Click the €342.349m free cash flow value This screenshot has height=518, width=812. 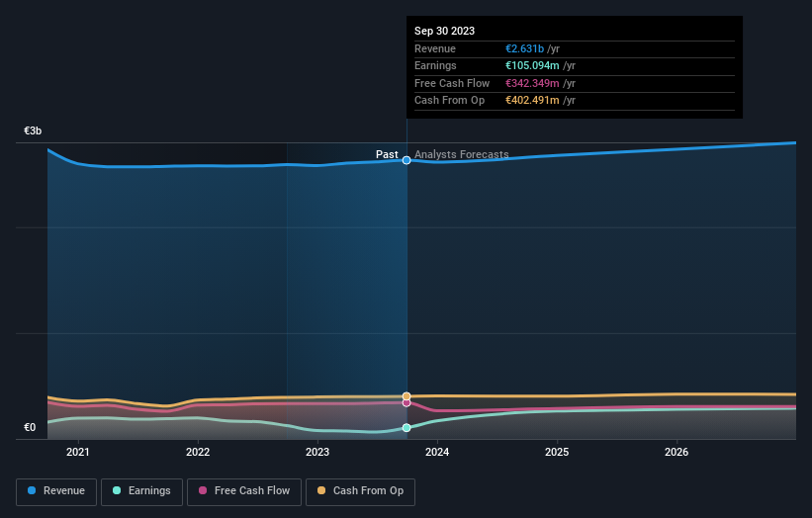pos(532,83)
